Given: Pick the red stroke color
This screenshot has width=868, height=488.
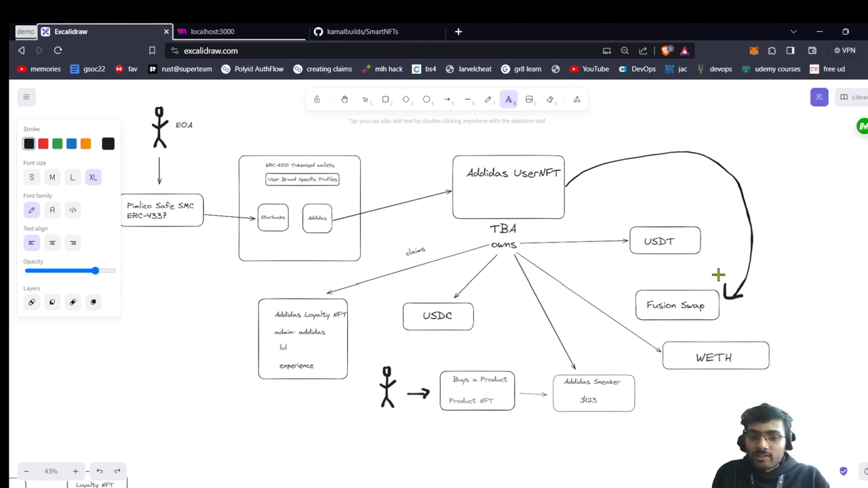Looking at the screenshot, I should coord(43,144).
